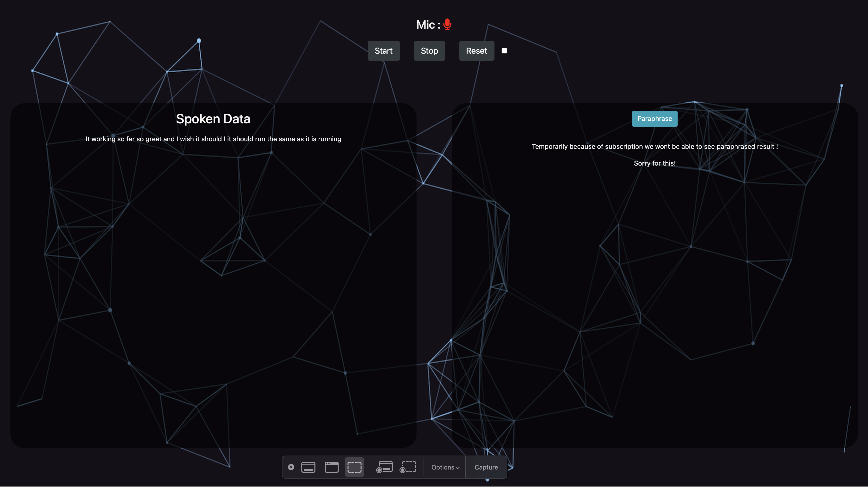868x487 pixels.
Task: Click the red microphone icon
Action: tap(447, 24)
